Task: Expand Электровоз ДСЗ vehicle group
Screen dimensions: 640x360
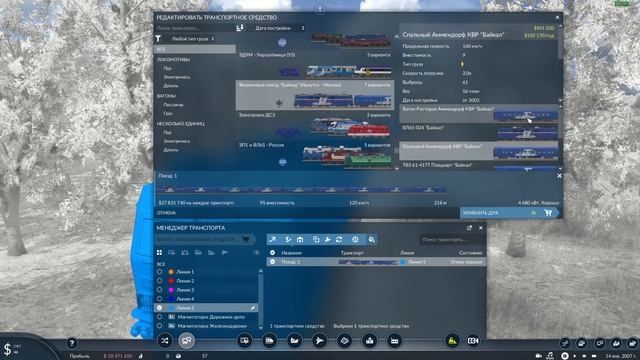Action: point(315,125)
